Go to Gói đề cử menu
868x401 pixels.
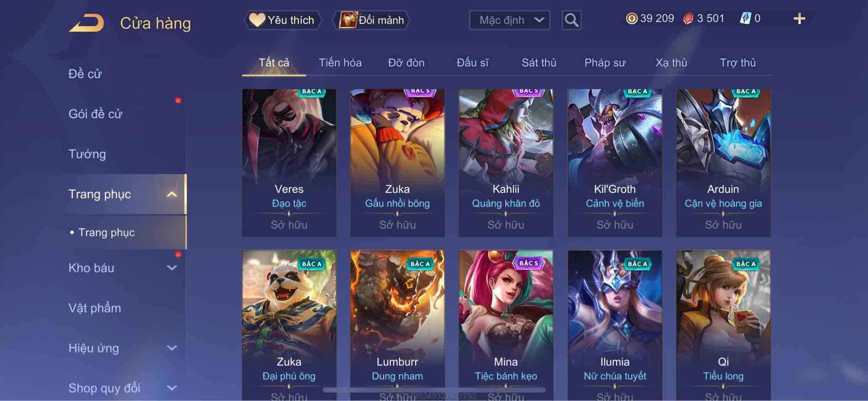96,114
